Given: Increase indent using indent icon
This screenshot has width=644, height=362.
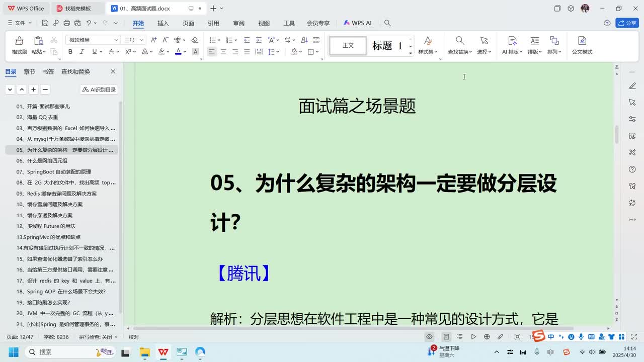Looking at the screenshot, I should pos(259,40).
